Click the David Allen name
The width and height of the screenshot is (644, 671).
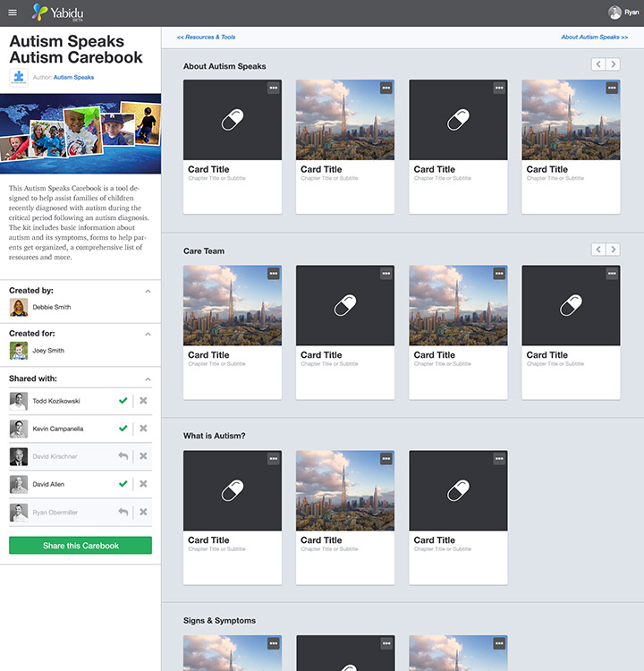(48, 484)
